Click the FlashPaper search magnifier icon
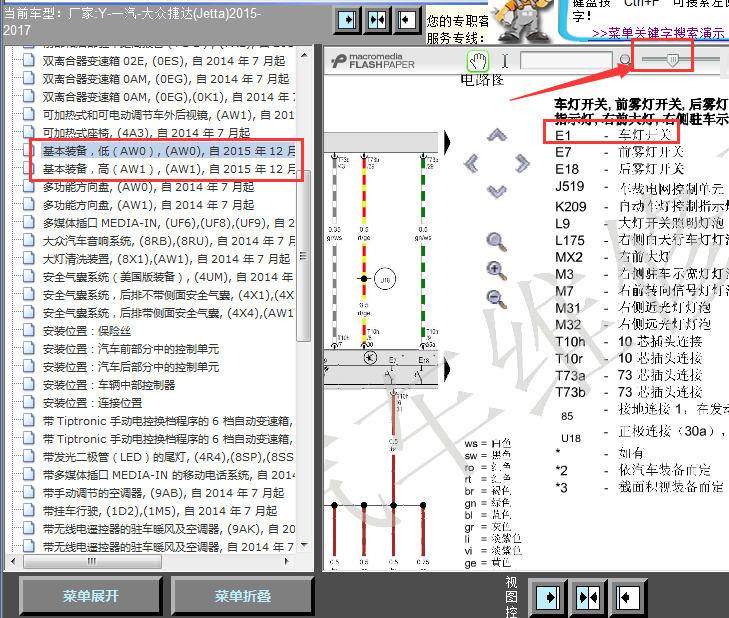Screen dimensions: 729x618 pos(626,60)
